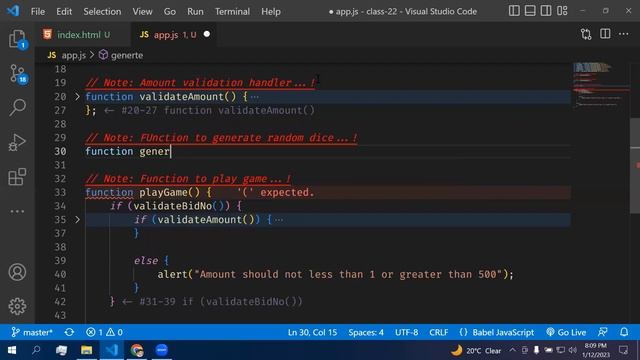This screenshot has width=640, height=360.
Task: Click the feedback icon in status bar
Action: pos(603,332)
